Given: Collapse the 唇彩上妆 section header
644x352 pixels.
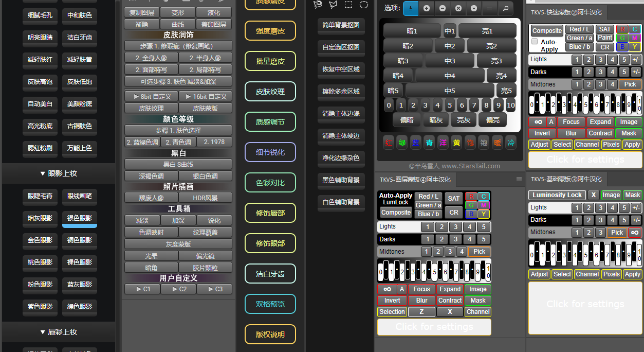Looking at the screenshot, I should [59, 332].
